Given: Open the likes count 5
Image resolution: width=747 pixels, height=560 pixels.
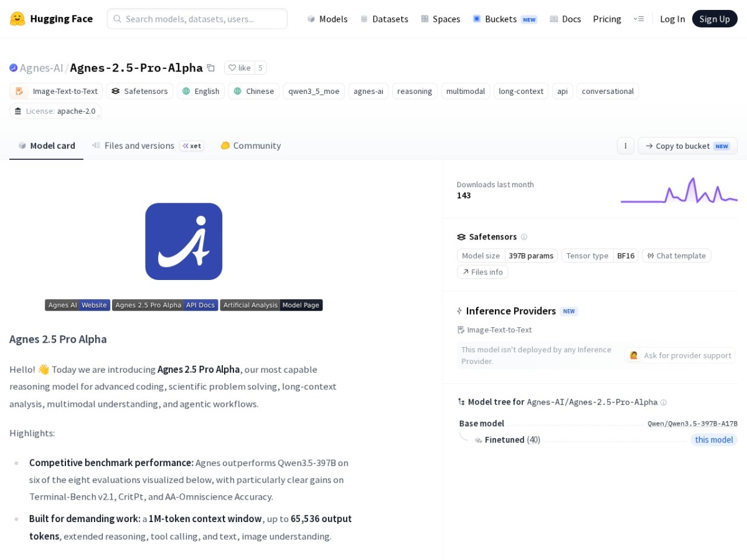Looking at the screenshot, I should point(260,68).
